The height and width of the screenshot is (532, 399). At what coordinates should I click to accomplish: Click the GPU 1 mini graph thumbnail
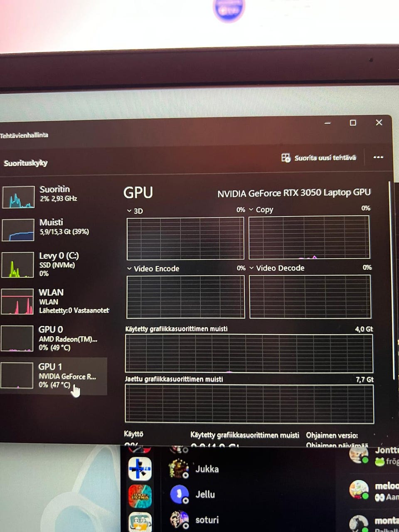tap(17, 375)
